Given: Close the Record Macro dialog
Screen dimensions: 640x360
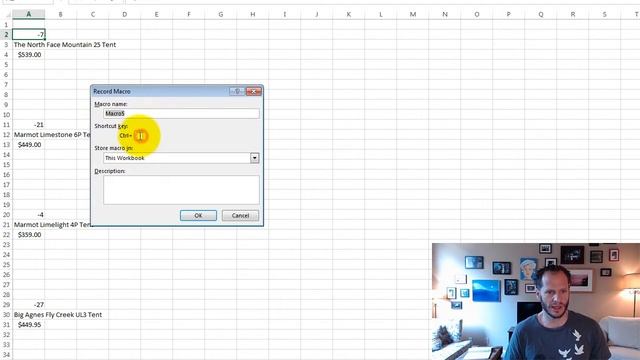Looking at the screenshot, I should click(x=253, y=91).
